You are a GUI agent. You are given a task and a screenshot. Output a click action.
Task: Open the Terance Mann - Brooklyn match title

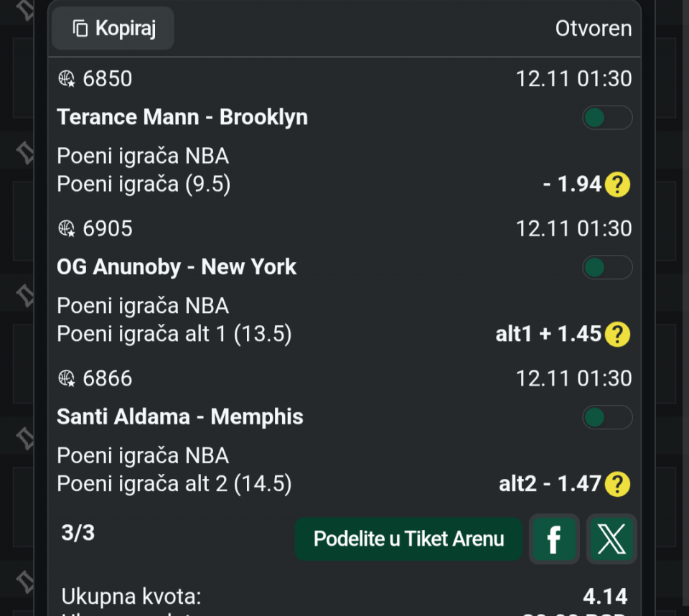[182, 117]
